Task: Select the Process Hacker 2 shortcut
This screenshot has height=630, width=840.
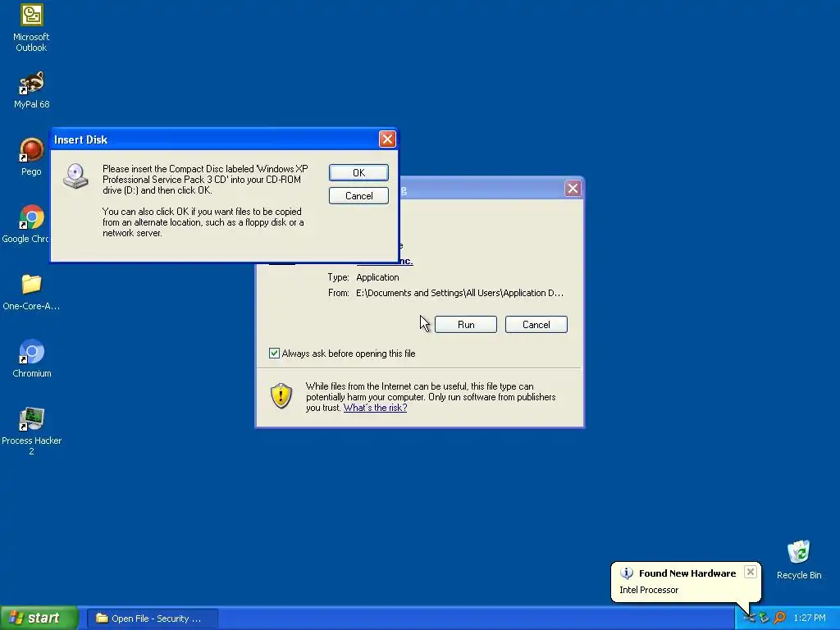Action: [x=31, y=431]
